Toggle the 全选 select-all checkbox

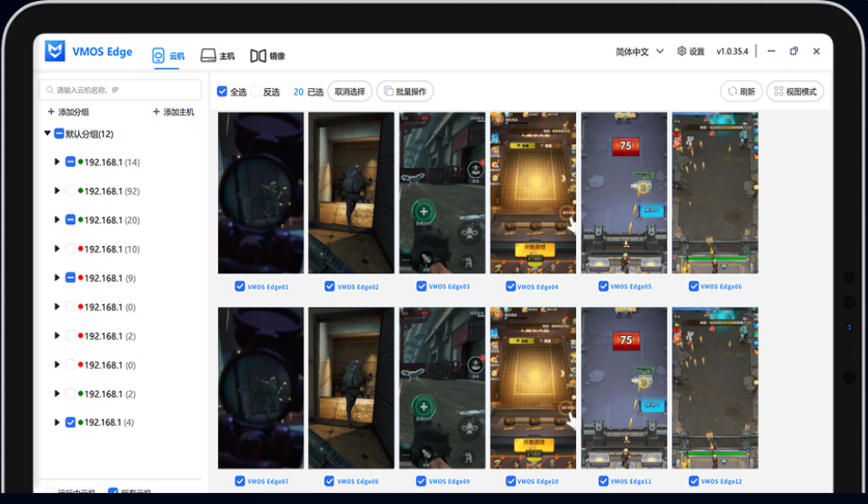coord(222,92)
